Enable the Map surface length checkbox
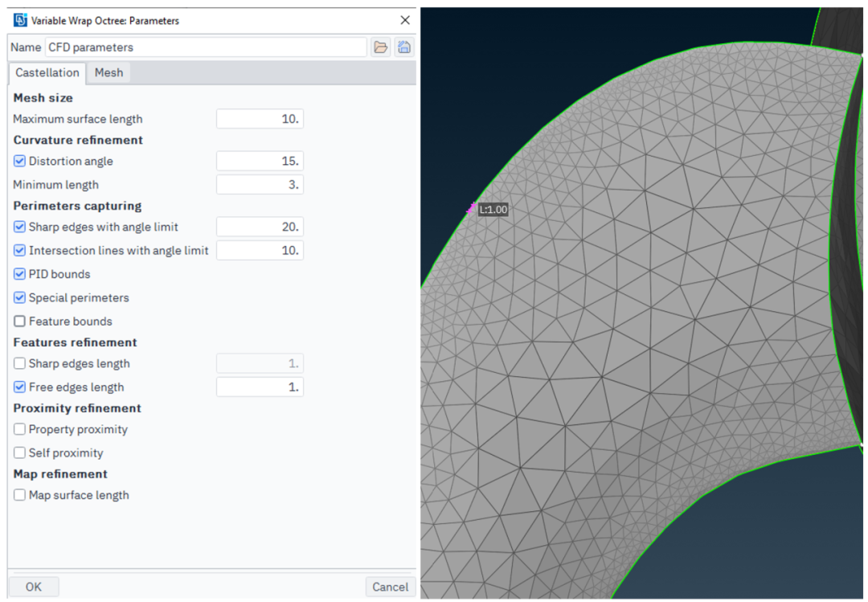 (20, 495)
